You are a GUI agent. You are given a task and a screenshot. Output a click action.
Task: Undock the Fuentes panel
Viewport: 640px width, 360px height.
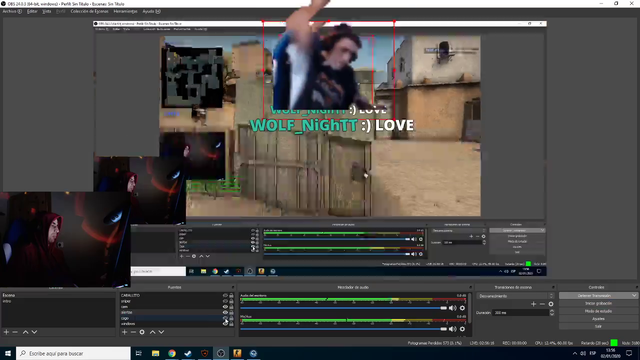coord(233,287)
